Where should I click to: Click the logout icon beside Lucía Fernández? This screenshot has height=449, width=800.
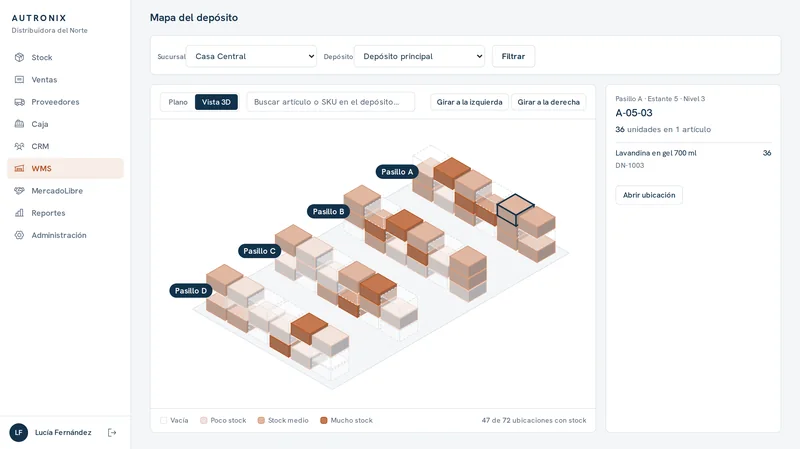click(x=112, y=432)
